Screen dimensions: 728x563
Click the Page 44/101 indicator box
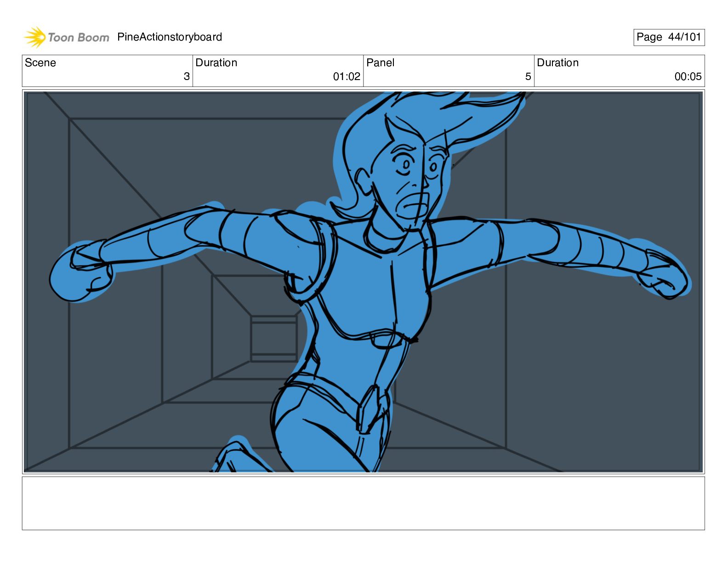coord(668,37)
